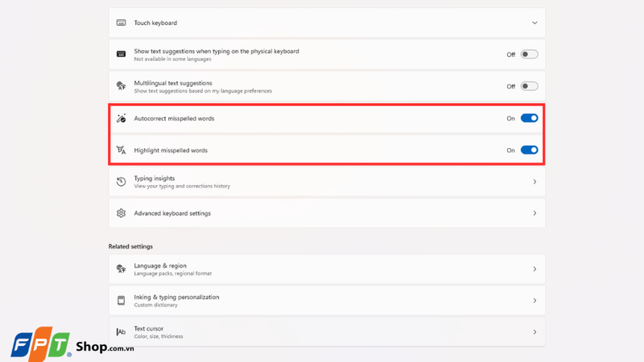The width and height of the screenshot is (644, 362).
Task: Disable Autocorrect misspelled words toggle
Action: 529,118
